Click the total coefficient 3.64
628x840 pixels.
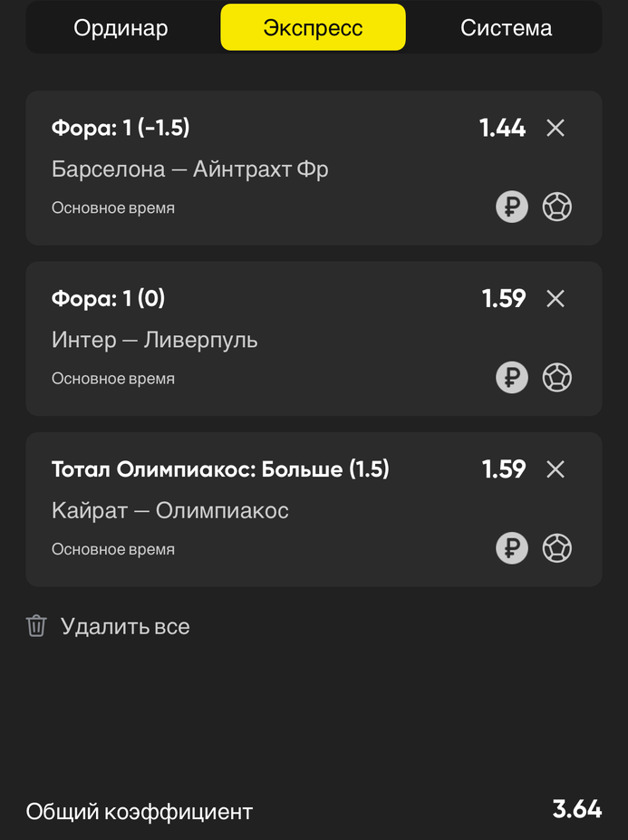[x=577, y=809]
